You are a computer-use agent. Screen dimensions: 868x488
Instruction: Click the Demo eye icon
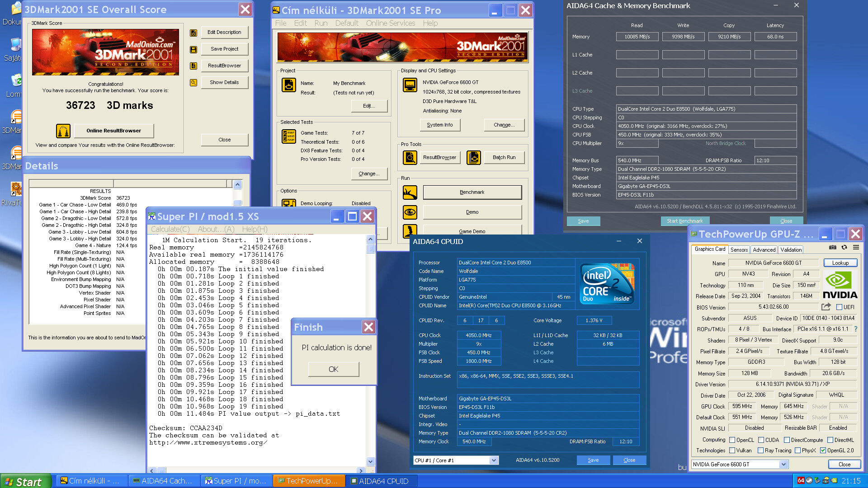[410, 212]
